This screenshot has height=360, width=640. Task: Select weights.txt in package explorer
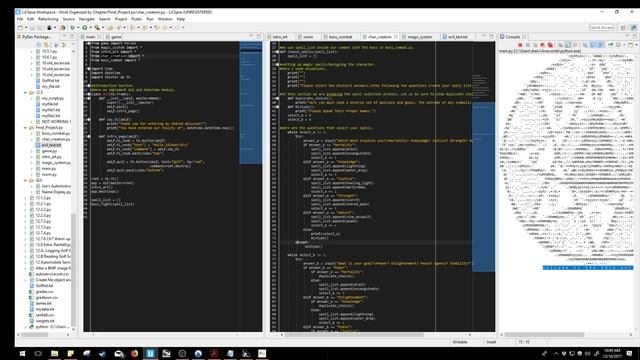point(45,321)
